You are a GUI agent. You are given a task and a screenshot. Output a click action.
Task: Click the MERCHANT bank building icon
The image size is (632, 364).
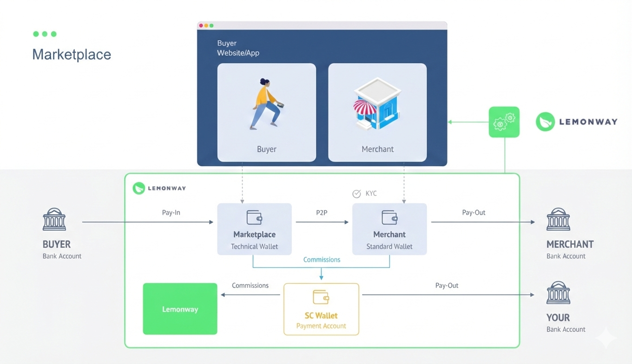pyautogui.click(x=558, y=219)
